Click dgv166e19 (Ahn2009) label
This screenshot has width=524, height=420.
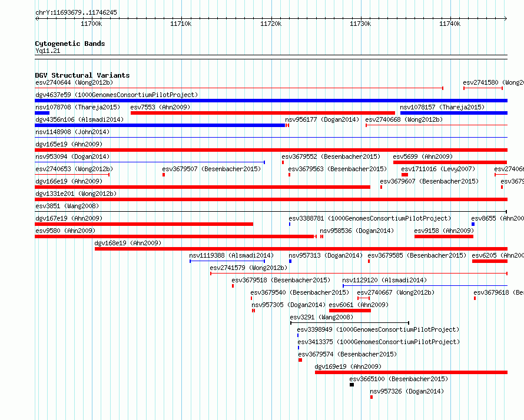pos(69,181)
